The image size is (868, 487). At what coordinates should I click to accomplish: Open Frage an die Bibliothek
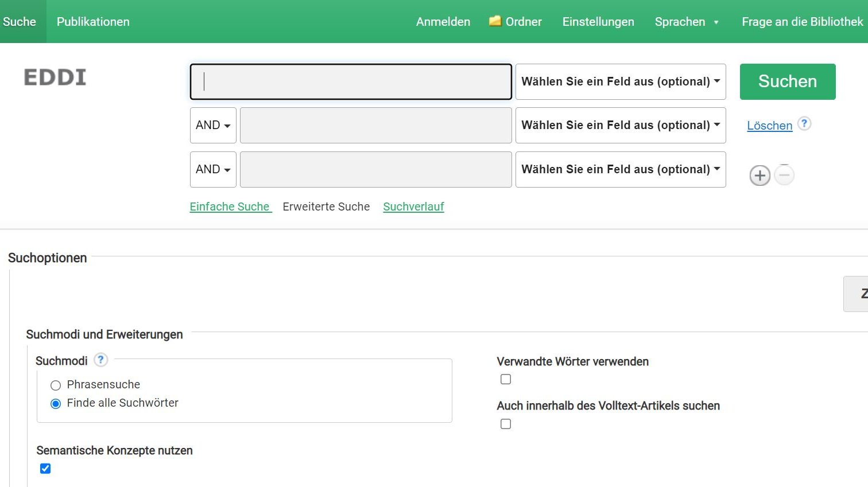(803, 22)
